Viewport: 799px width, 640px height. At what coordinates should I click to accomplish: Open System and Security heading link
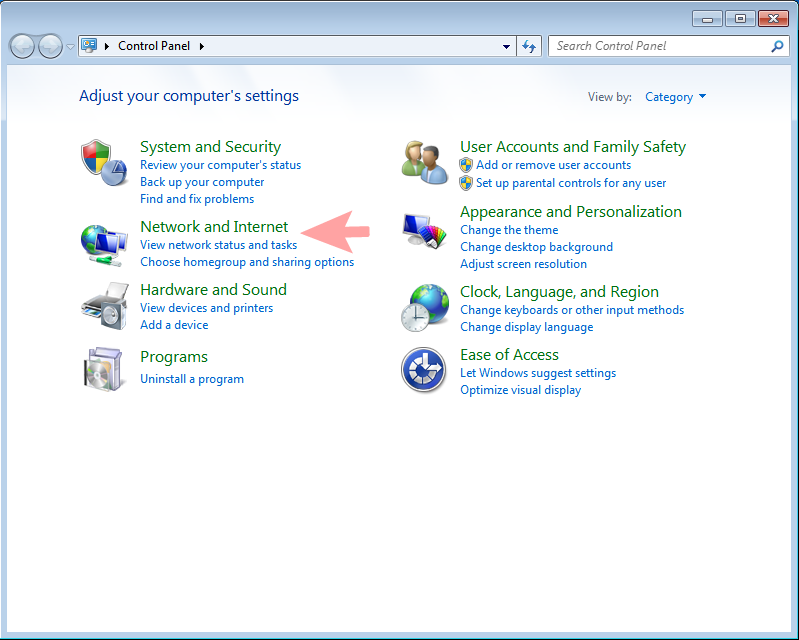point(210,147)
